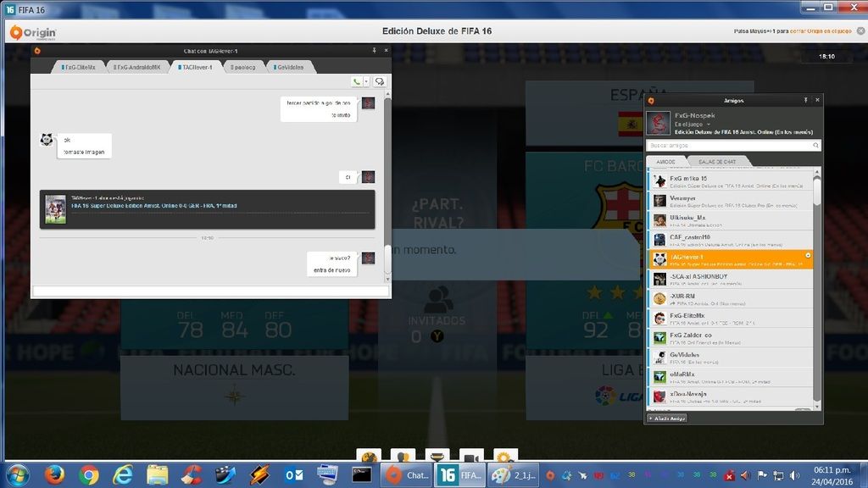Select the TAGHever-1 chat tab
868x488 pixels.
[x=196, y=67]
